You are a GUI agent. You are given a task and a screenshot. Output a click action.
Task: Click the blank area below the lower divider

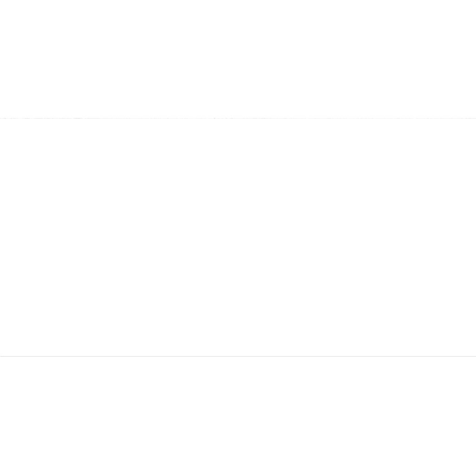coord(238,416)
